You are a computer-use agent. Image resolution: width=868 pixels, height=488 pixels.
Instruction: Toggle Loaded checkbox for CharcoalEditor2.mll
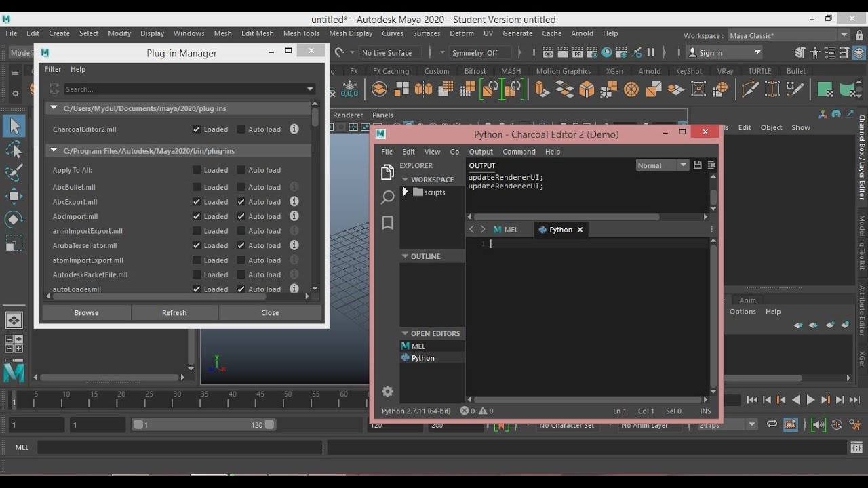click(x=197, y=129)
